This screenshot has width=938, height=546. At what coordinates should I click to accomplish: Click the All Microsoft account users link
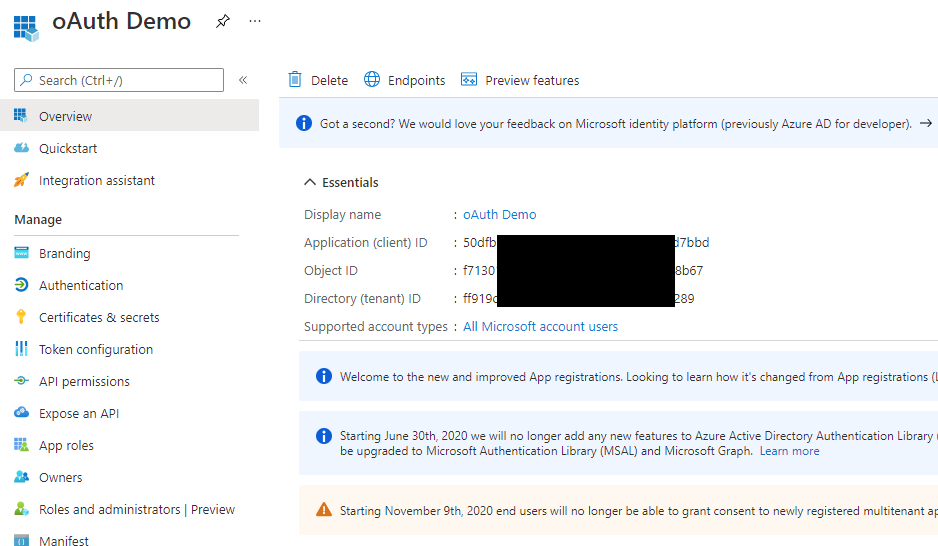pyautogui.click(x=540, y=327)
